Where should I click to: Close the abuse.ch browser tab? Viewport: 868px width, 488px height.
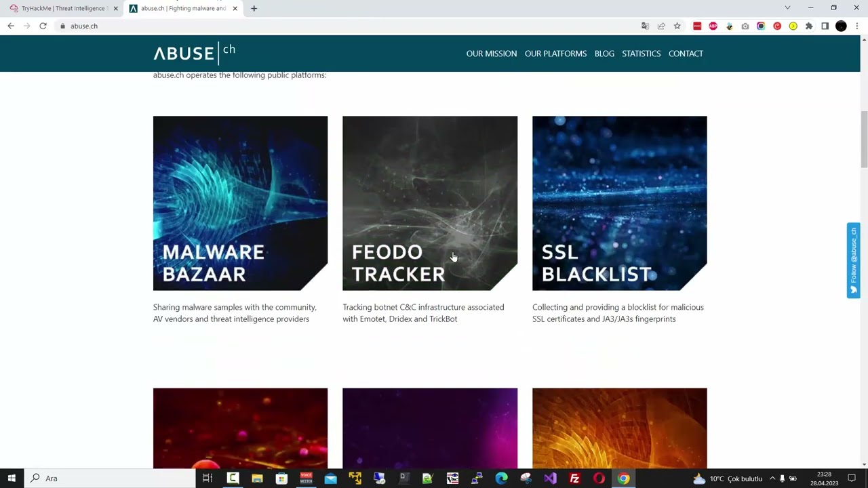click(x=235, y=8)
